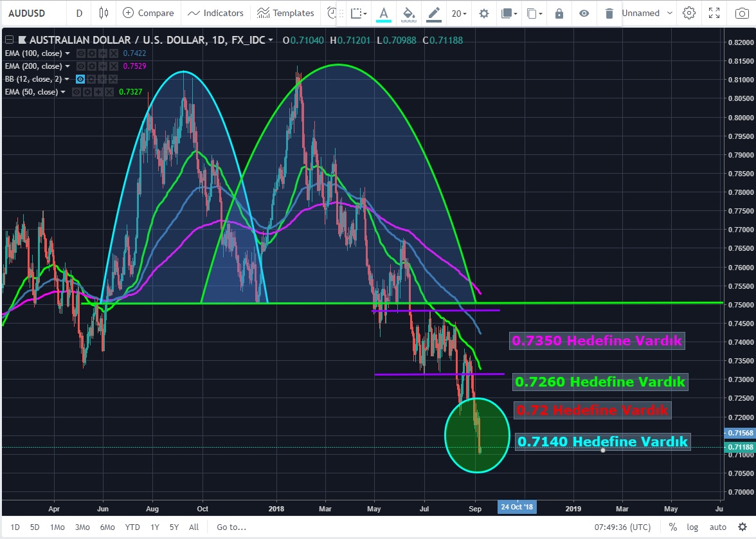Screen dimensions: 756x539
Task: Open indicator Templates menu
Action: point(285,13)
